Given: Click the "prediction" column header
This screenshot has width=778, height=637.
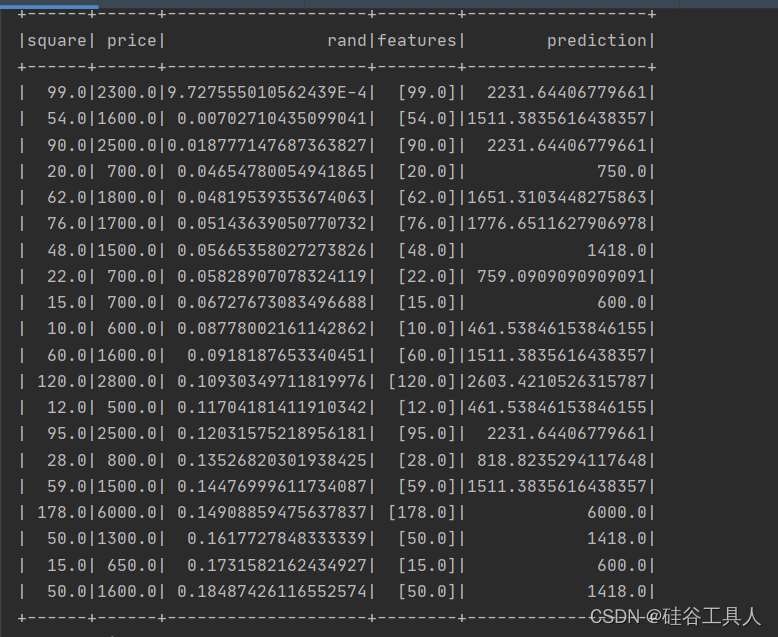Looking at the screenshot, I should click(x=597, y=41).
